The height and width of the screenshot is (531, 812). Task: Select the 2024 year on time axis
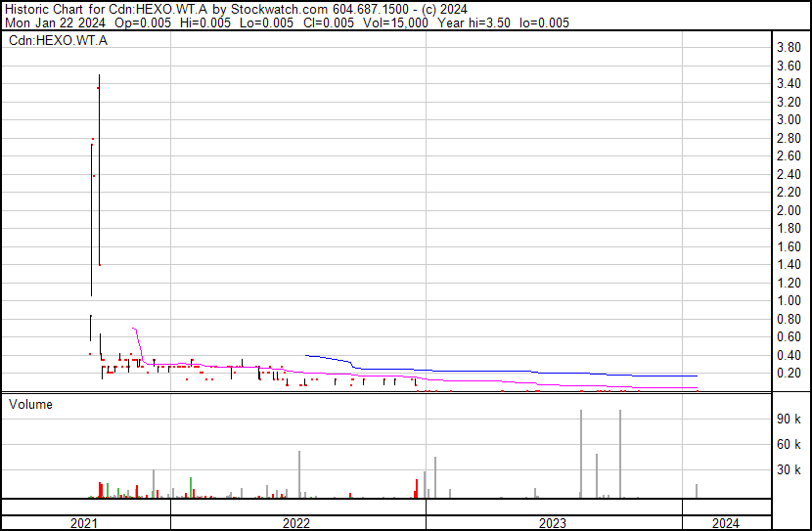725,523
